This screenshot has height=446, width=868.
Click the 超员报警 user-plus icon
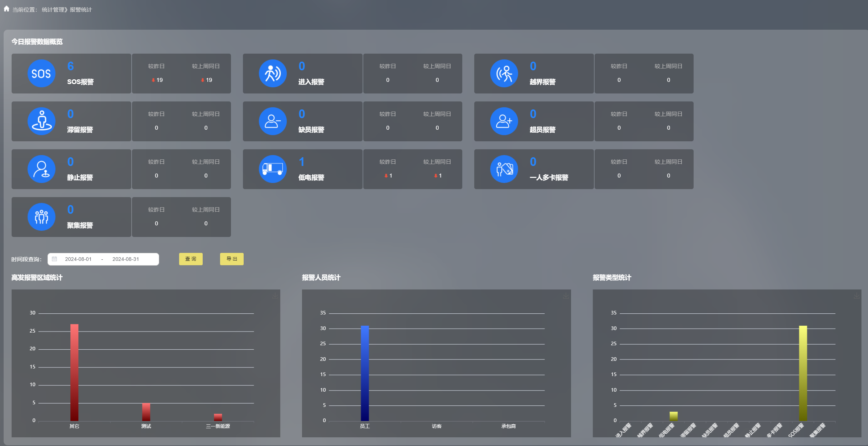click(504, 121)
